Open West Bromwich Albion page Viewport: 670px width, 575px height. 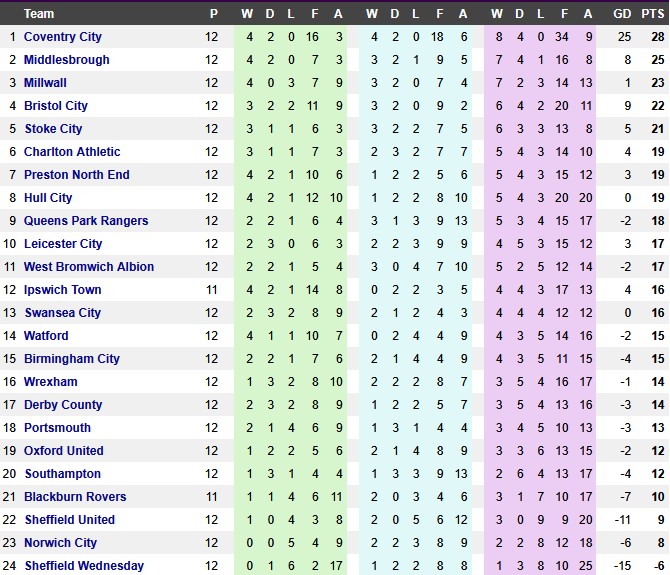[89, 267]
